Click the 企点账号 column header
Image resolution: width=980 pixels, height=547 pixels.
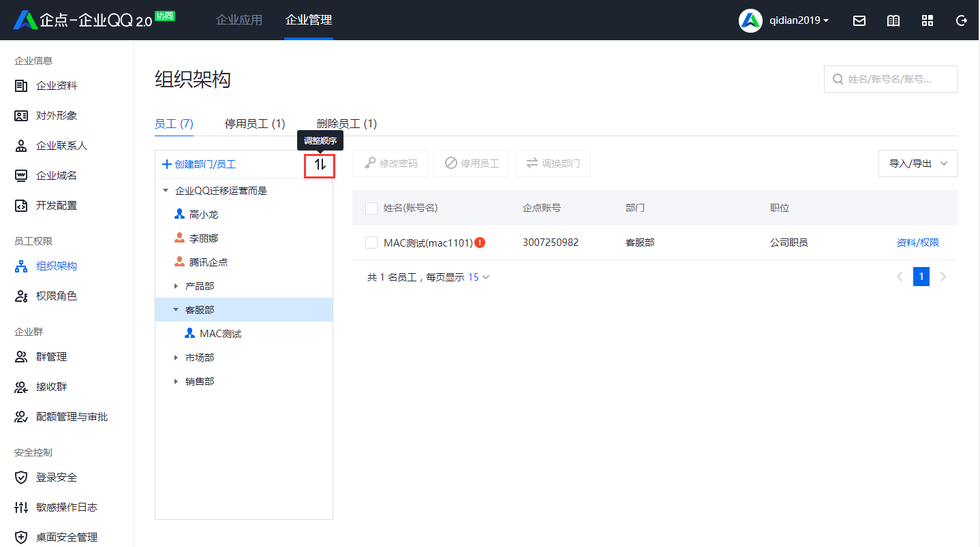click(542, 208)
